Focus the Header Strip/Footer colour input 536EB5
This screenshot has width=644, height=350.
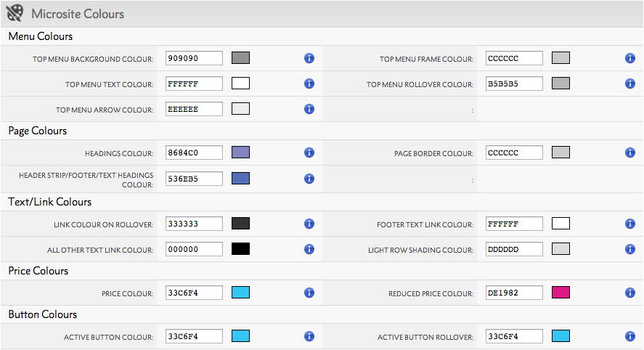pos(193,178)
